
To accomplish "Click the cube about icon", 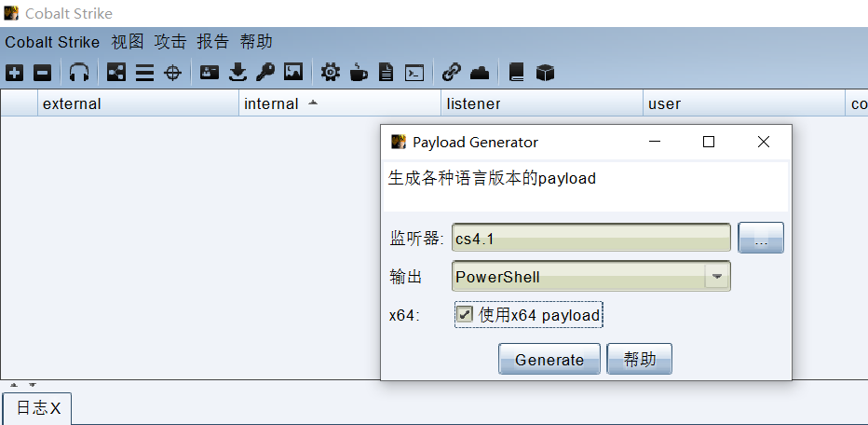I will coord(545,73).
